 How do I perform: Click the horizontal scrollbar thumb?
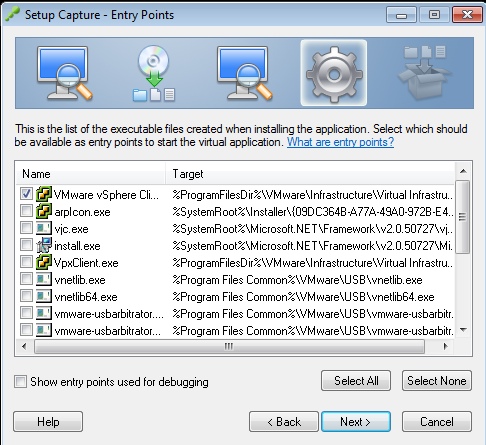229,346
